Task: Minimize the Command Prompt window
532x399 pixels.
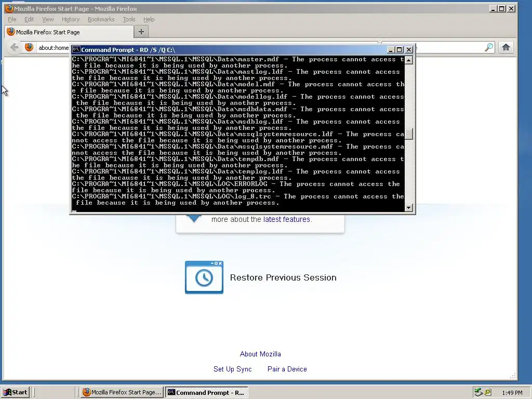Action: pos(391,50)
